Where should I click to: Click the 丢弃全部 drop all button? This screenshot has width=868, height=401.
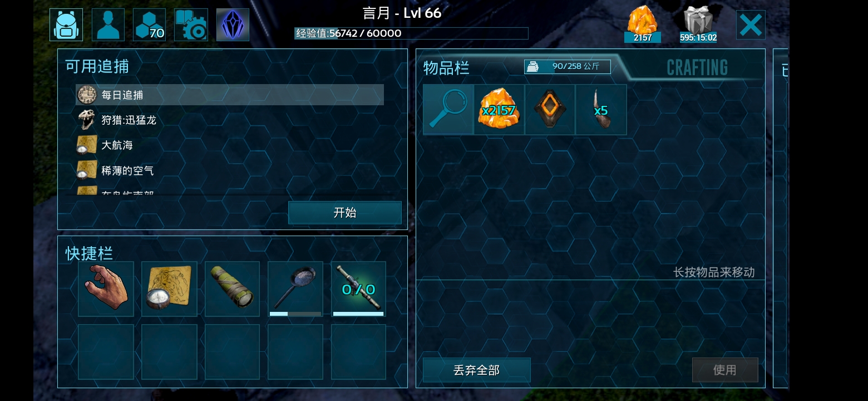click(x=477, y=370)
